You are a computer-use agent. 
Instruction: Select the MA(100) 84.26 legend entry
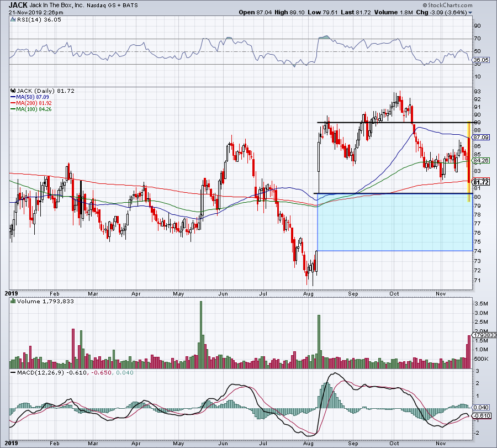click(x=31, y=109)
